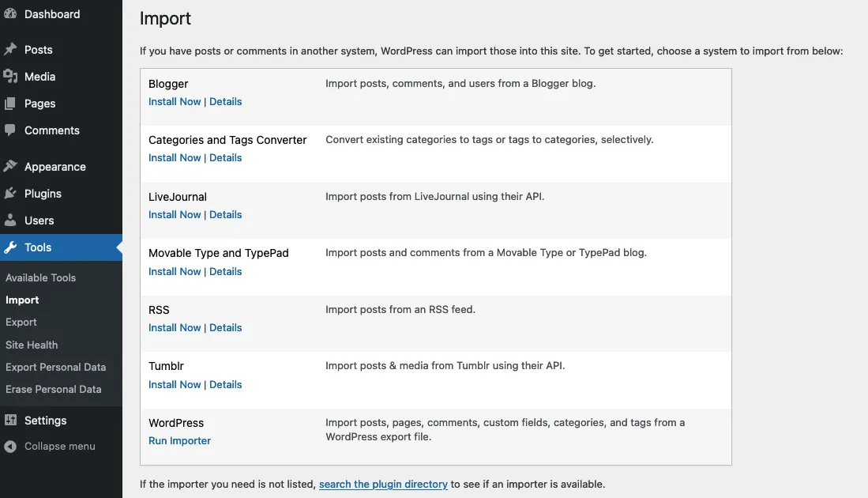Install the Tumblr importer now
This screenshot has width=868, height=498.
pos(175,384)
